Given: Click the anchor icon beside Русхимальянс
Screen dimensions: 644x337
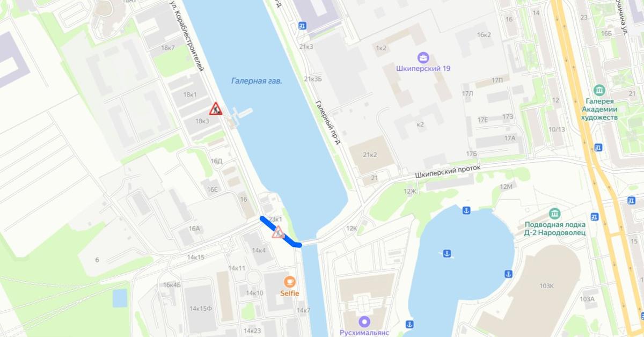Looking at the screenshot, I should 409,324.
